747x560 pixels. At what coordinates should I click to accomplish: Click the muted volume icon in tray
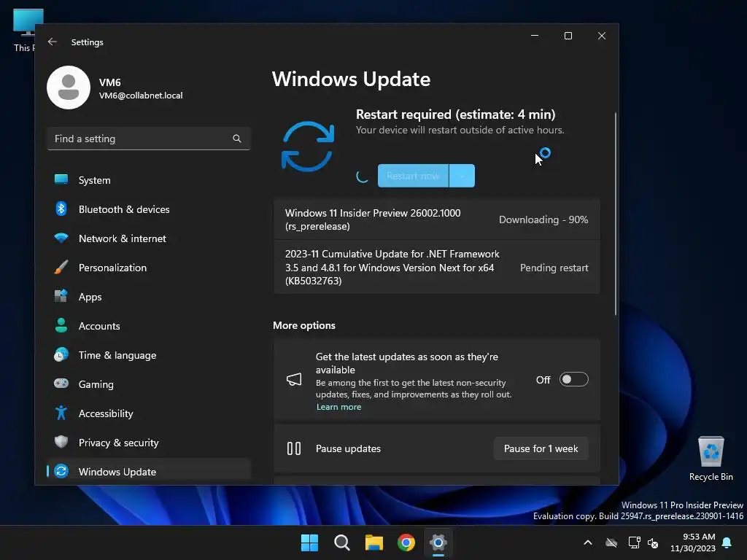[653, 542]
